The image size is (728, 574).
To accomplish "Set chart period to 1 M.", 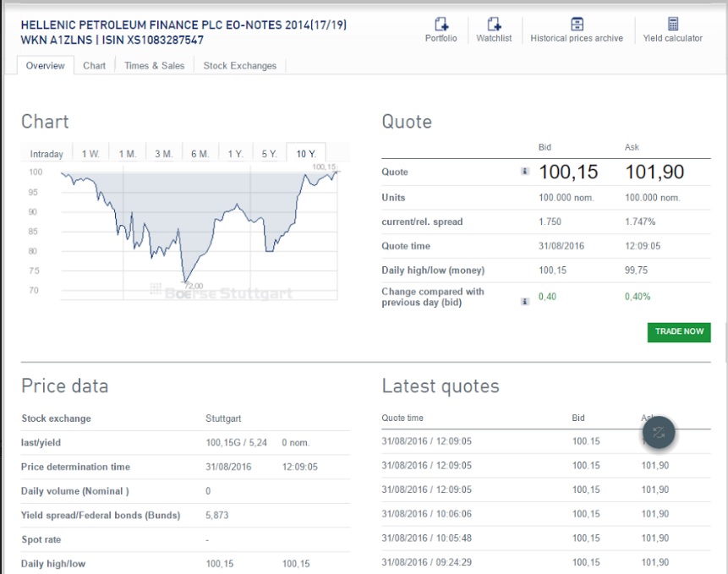I will tap(127, 154).
